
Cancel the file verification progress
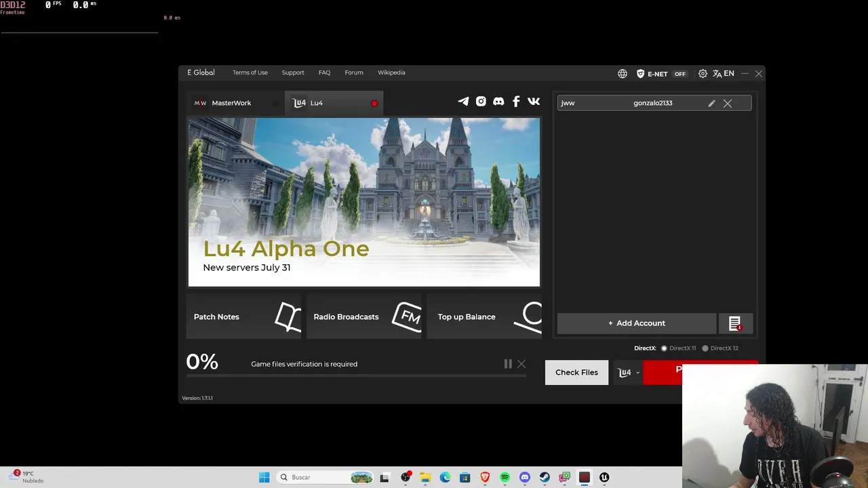(521, 364)
